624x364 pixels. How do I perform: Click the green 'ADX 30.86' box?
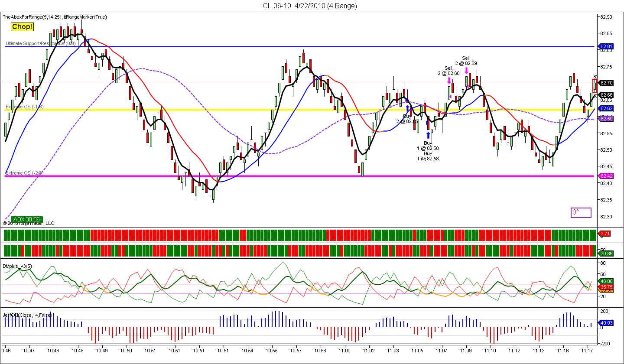point(26,220)
